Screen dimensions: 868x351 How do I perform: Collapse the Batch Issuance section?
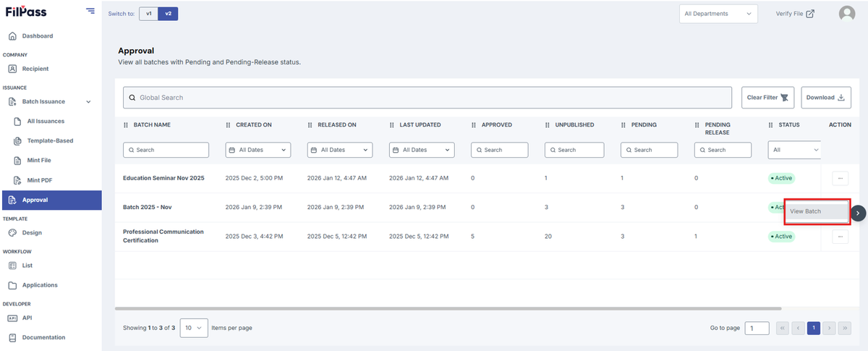pyautogui.click(x=88, y=102)
